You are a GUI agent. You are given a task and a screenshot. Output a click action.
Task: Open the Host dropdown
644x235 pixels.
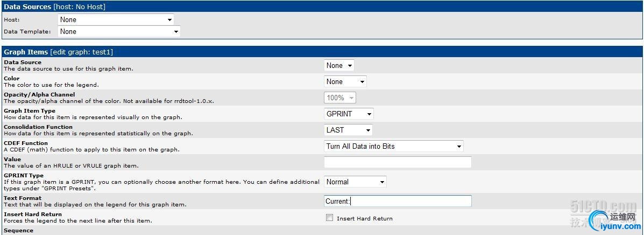pyautogui.click(x=116, y=19)
